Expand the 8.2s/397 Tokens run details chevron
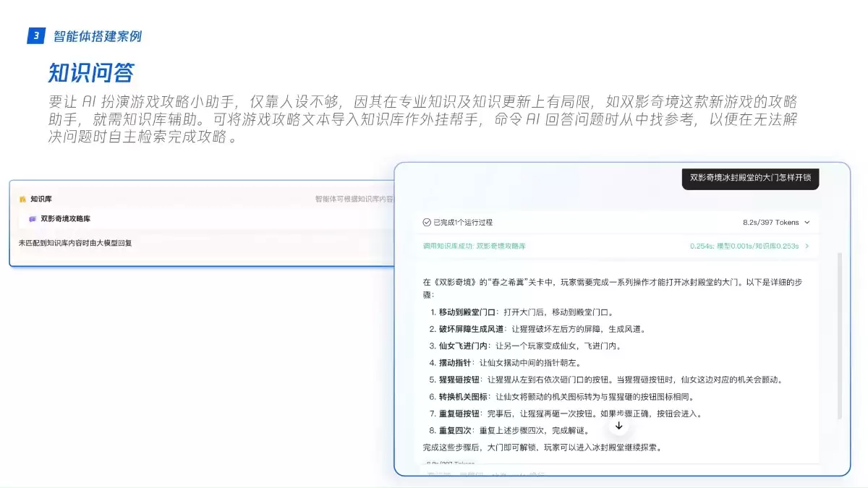868x488 pixels. pos(807,222)
